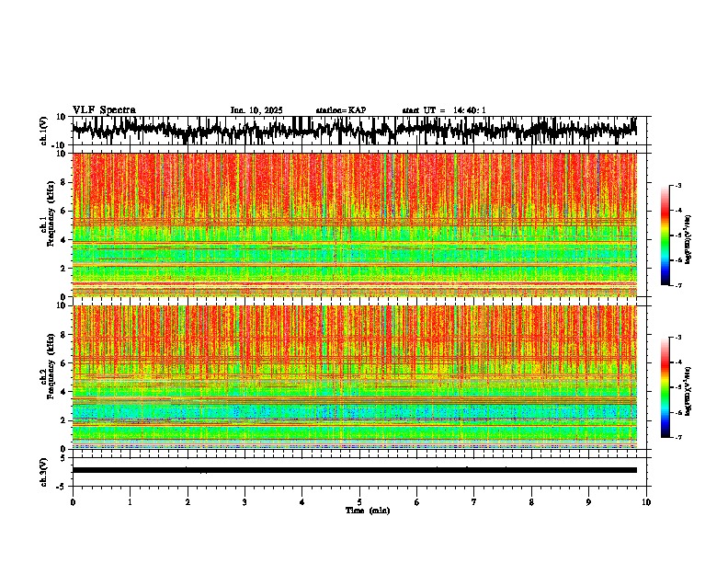Click the ch.2 color bar log(PSD) label
The height and width of the screenshot is (563, 728).
coord(688,391)
